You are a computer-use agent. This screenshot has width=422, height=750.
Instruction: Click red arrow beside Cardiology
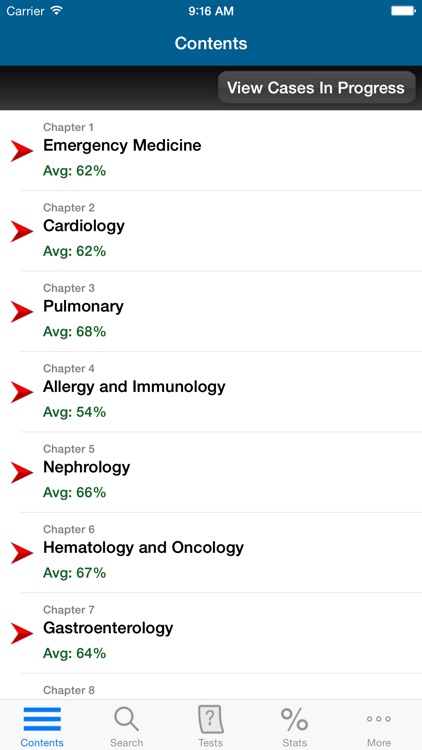pyautogui.click(x=22, y=232)
